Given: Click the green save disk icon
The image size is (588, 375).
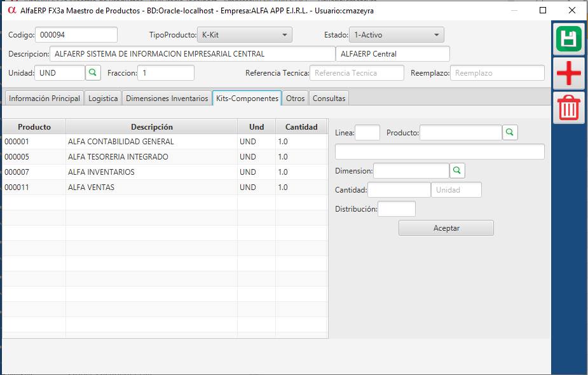Looking at the screenshot, I should pos(568,39).
